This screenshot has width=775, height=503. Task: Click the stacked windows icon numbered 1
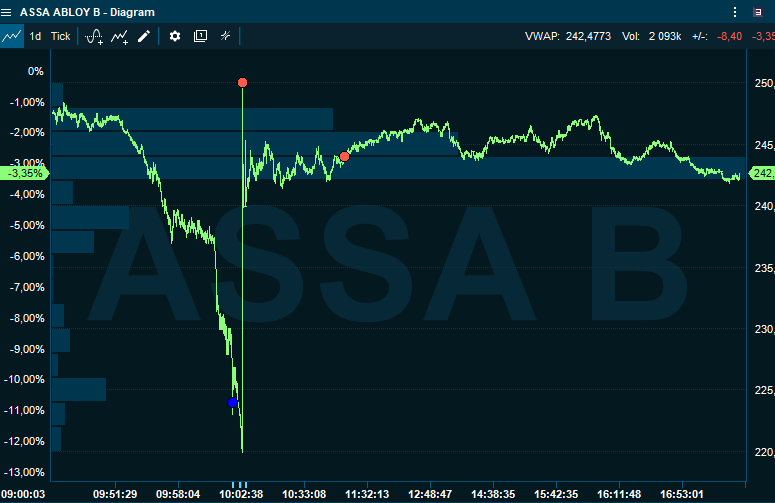[200, 36]
